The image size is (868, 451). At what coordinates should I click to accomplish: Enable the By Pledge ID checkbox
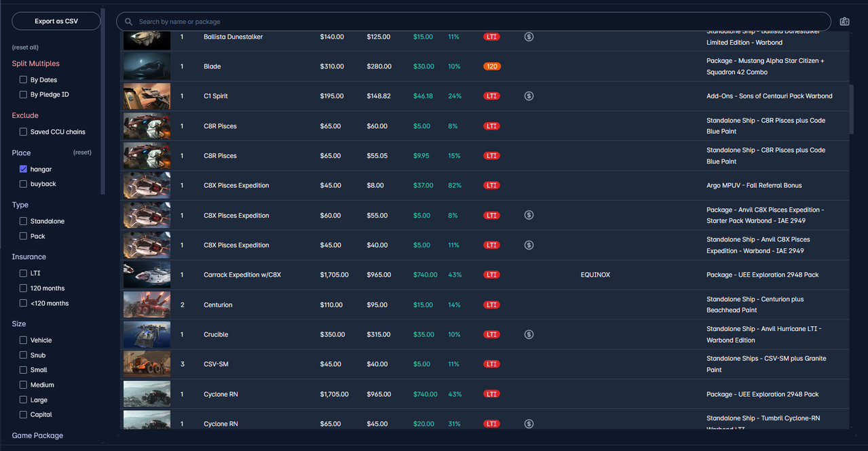point(23,95)
